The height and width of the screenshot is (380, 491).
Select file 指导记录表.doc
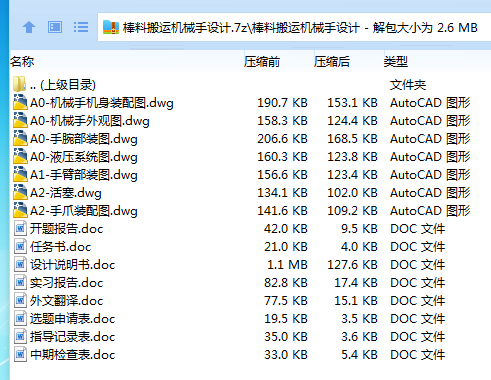coord(73,337)
